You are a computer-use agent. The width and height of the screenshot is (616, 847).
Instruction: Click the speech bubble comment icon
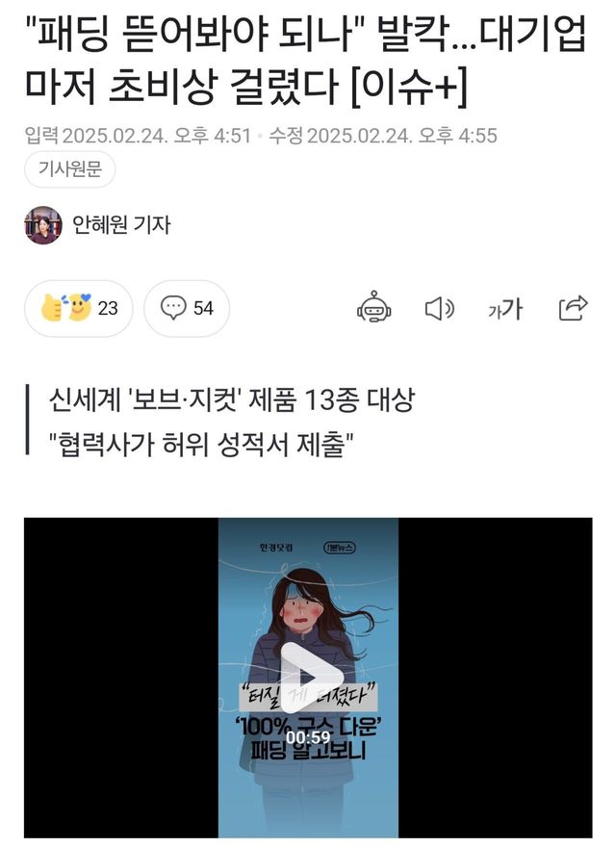coord(173,308)
